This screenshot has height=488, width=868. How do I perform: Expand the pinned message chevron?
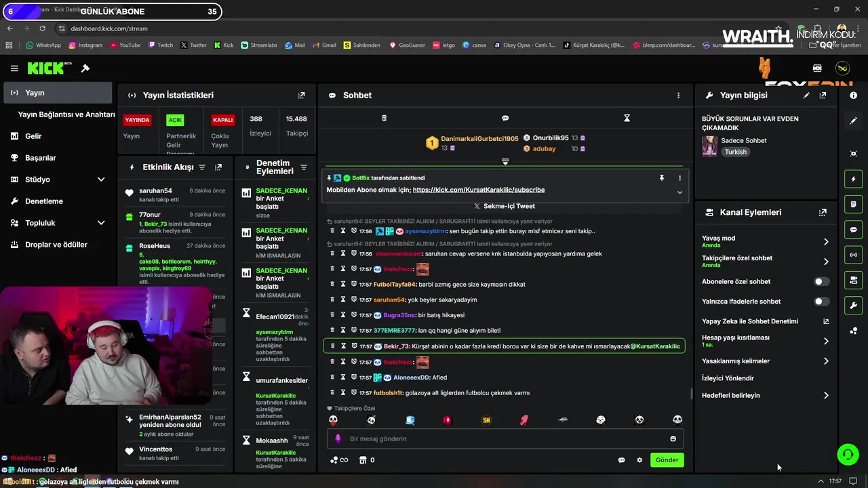679,192
